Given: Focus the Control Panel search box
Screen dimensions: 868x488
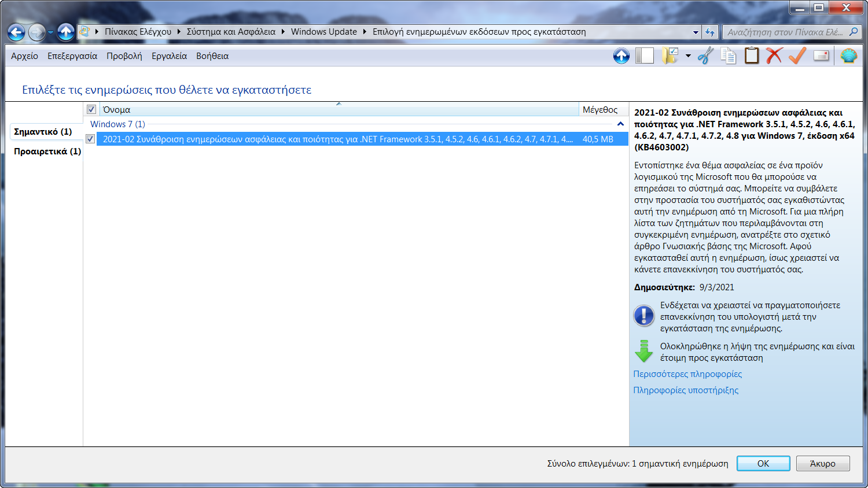Looking at the screenshot, I should [785, 32].
